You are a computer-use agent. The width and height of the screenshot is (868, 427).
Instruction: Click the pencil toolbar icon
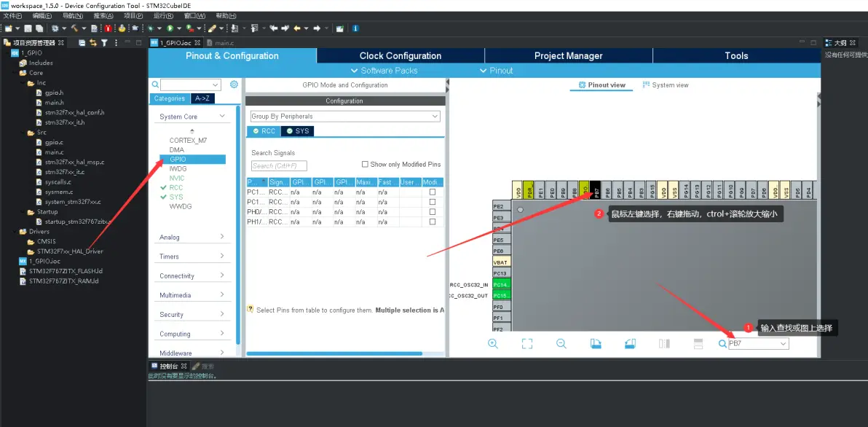pos(211,28)
